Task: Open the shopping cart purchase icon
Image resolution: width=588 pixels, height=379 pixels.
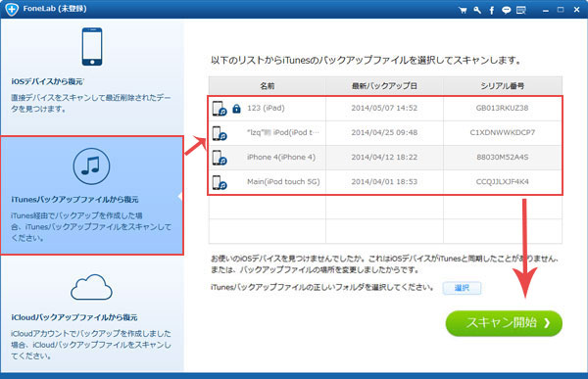Action: 463,10
